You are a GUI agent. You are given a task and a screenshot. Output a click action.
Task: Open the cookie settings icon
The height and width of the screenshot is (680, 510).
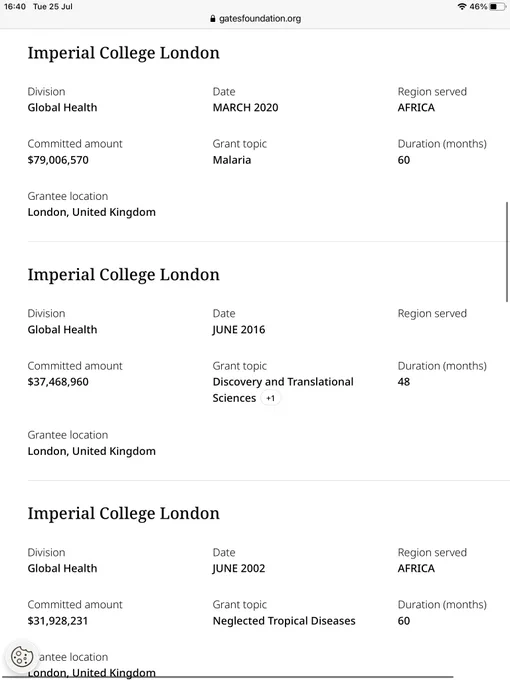click(22, 656)
